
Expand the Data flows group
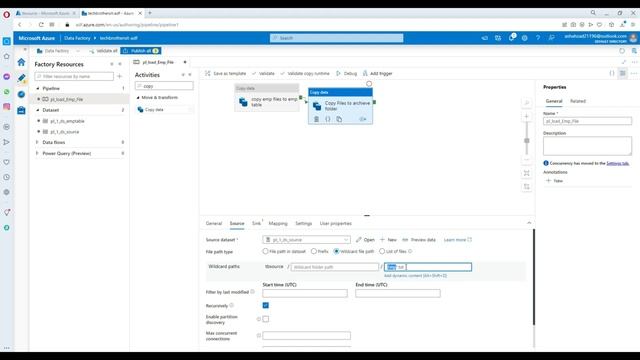pos(37,142)
